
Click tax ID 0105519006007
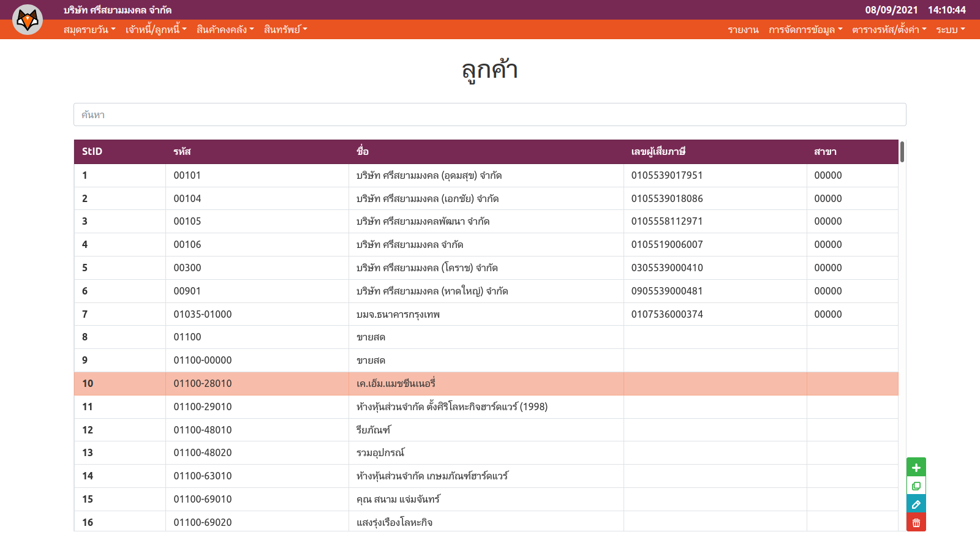tap(667, 244)
